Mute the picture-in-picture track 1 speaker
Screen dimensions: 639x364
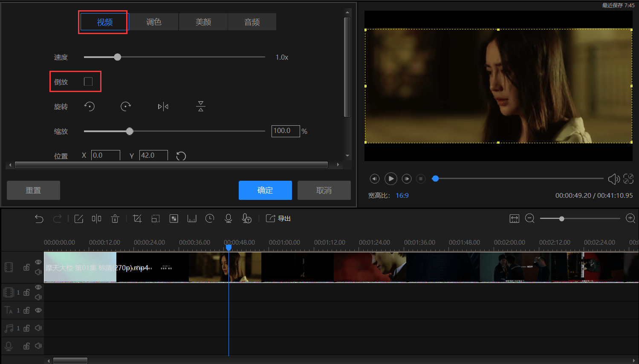pos(38,297)
